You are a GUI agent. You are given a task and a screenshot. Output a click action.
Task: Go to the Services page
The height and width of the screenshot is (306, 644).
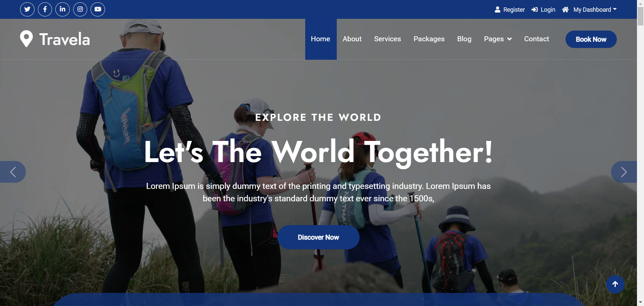pos(387,39)
